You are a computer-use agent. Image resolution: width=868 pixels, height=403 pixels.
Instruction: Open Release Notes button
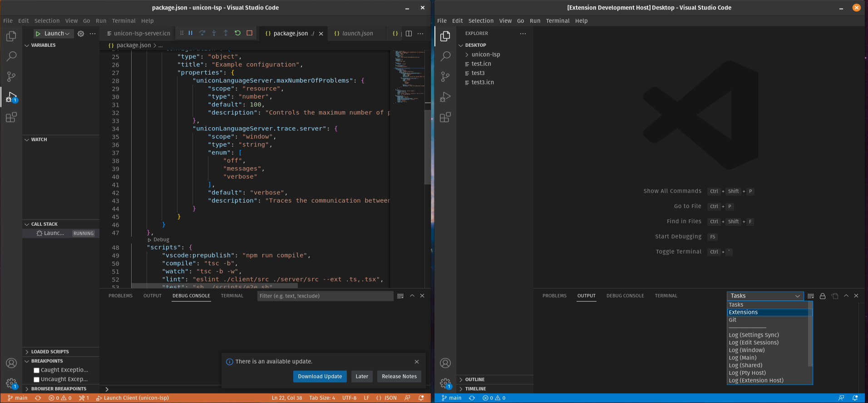tap(399, 377)
